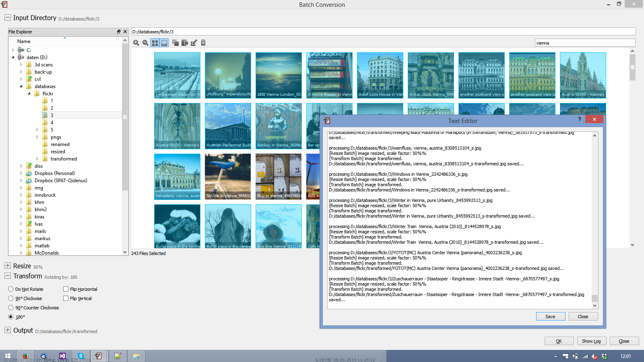
Task: Select the transformed folder in tree
Action: pyautogui.click(x=64, y=159)
